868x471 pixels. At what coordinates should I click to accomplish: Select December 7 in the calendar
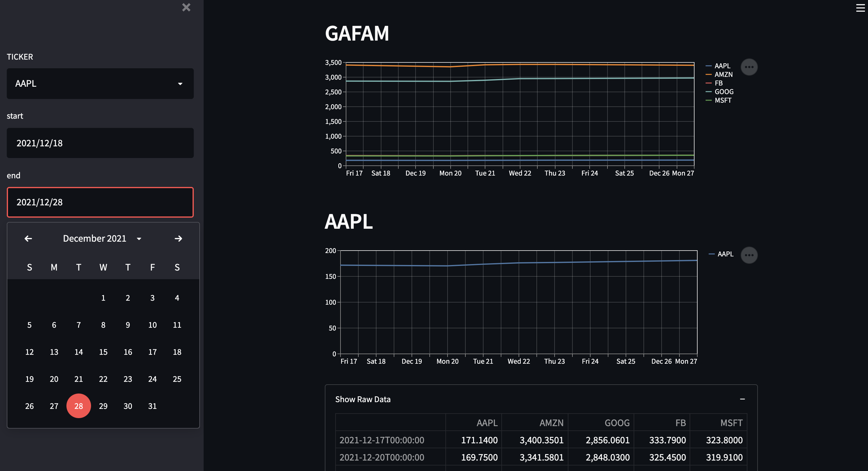(x=78, y=325)
